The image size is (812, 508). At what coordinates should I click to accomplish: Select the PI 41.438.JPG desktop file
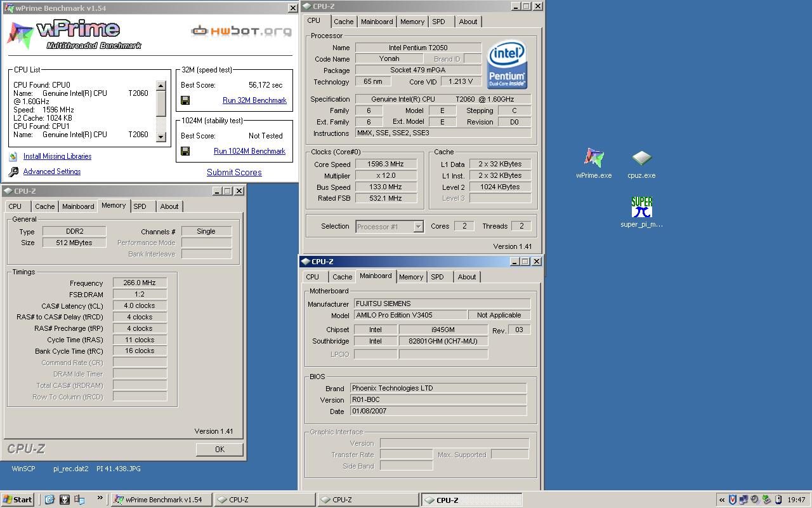tap(119, 469)
